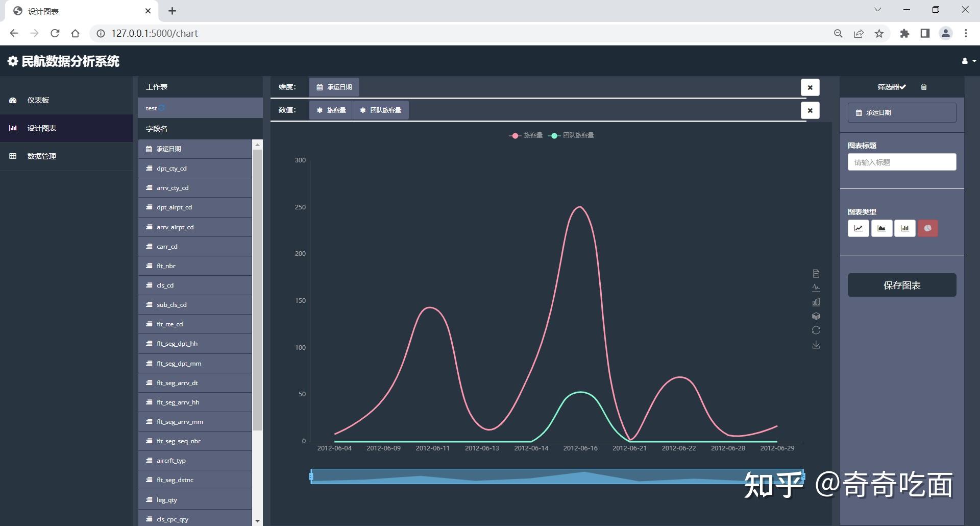Toggle the 团队旅客量 legend series

571,135
